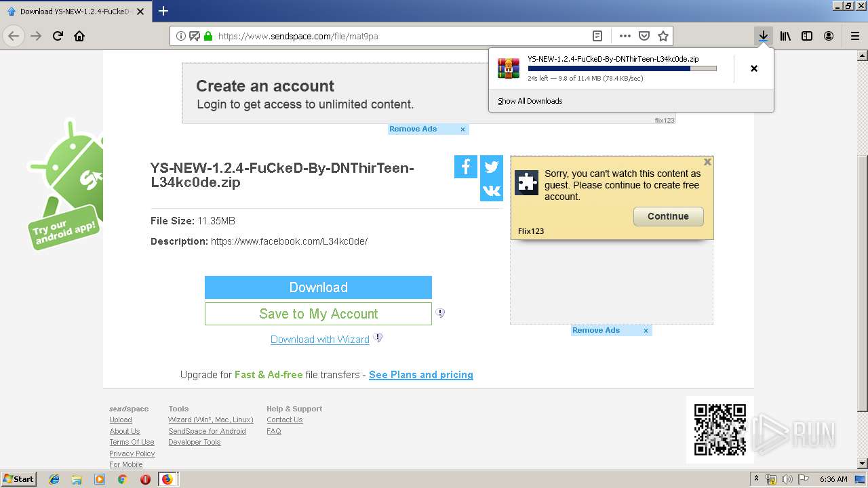Screen dimensions: 868x488
Task: Open See Plans and pricing link
Action: 421,375
